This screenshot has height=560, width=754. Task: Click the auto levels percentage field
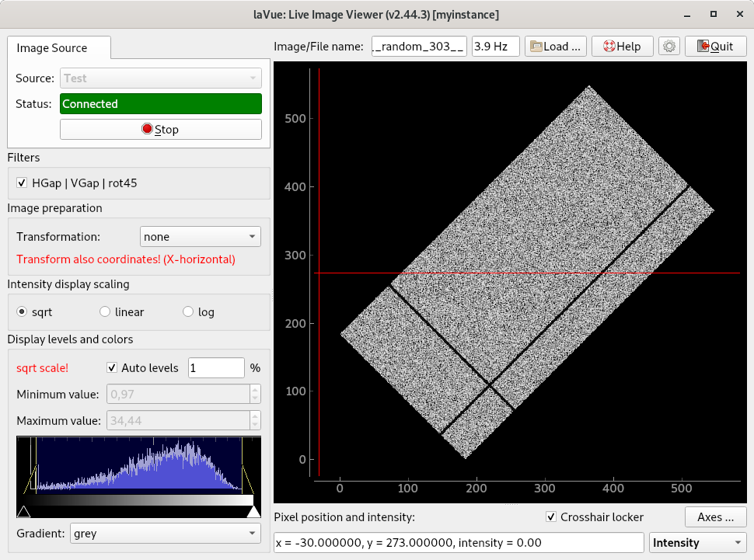[x=216, y=368]
